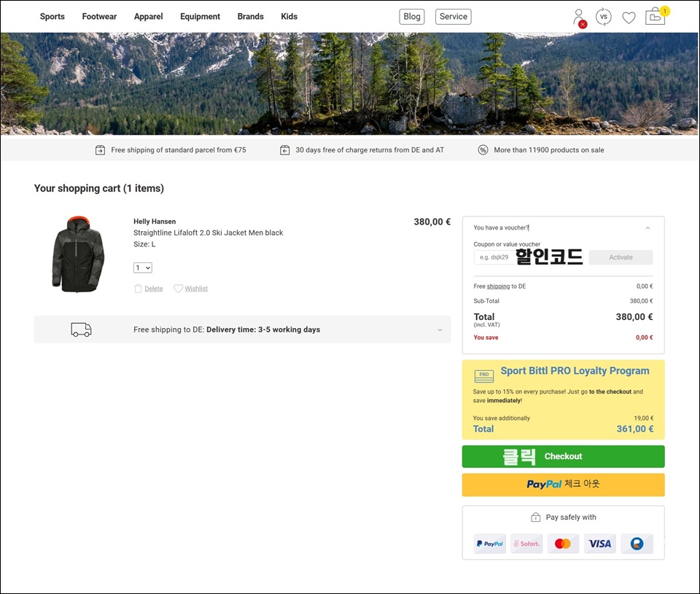Click the PayPal checkout button
The width and height of the screenshot is (700, 594).
(564, 485)
